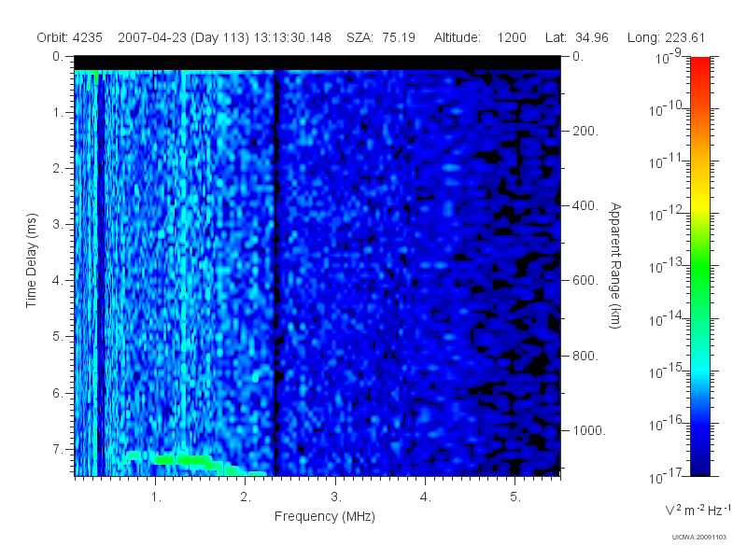Click the frequency tick label '4.'
This screenshot has width=747, height=560.
coord(426,497)
